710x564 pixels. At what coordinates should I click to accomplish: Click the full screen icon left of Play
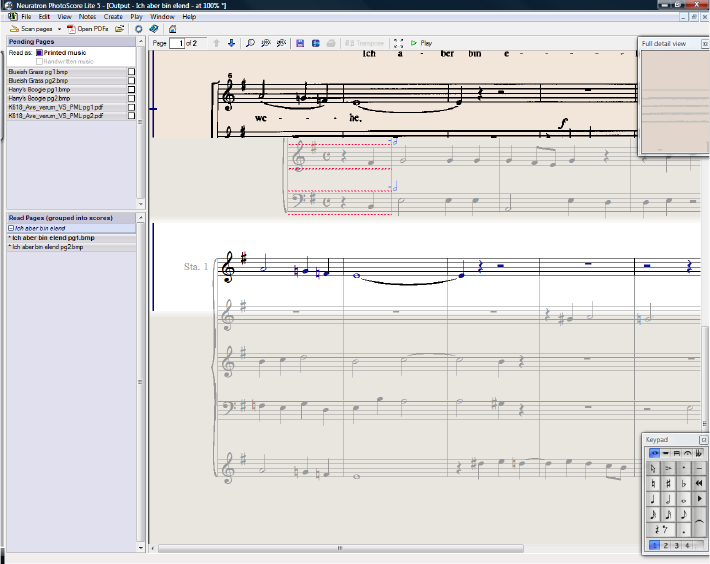coord(399,44)
